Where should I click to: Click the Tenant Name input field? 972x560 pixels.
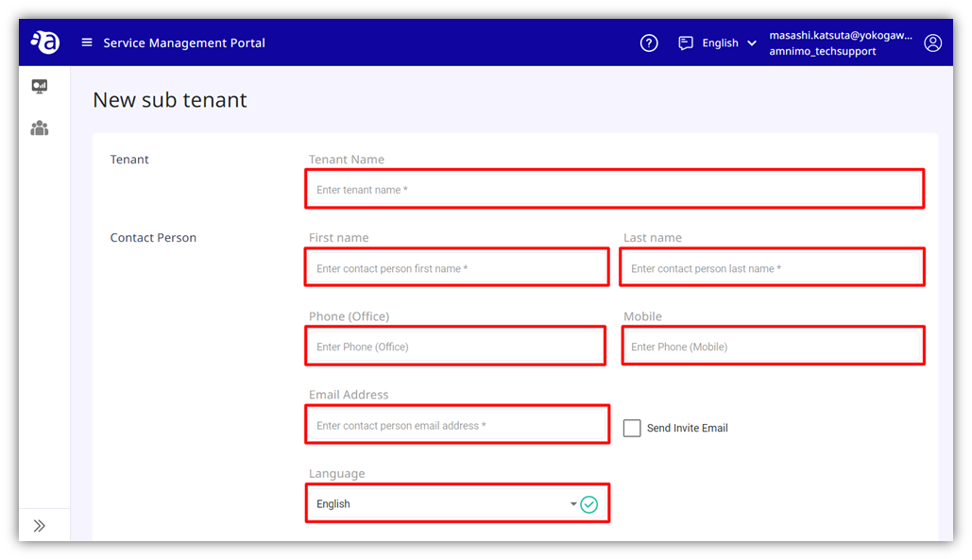pyautogui.click(x=614, y=189)
